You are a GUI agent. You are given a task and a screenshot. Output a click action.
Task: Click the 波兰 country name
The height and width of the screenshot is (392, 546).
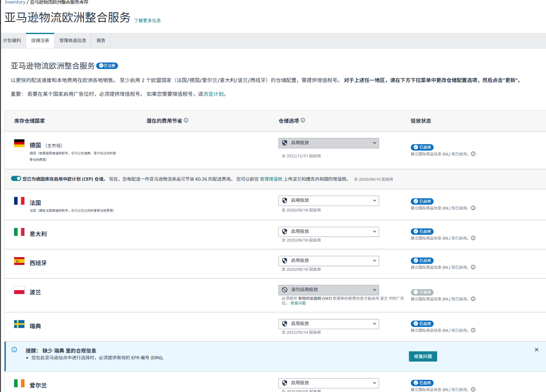(35, 292)
